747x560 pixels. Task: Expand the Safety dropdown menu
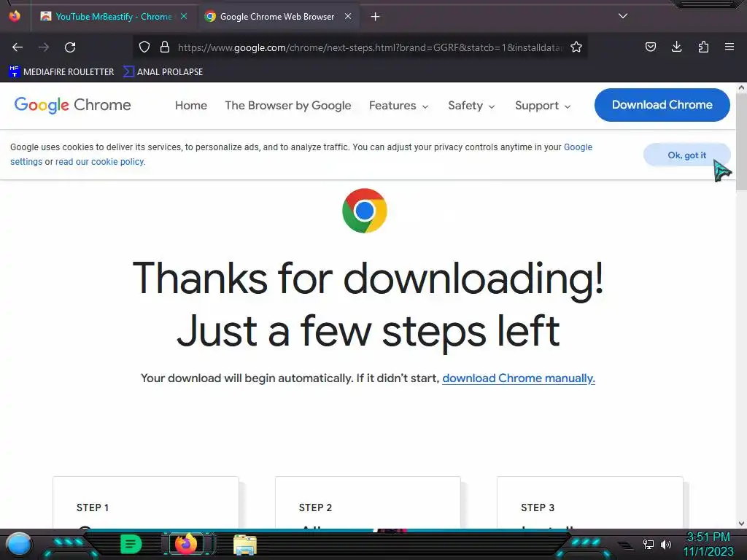tap(471, 105)
